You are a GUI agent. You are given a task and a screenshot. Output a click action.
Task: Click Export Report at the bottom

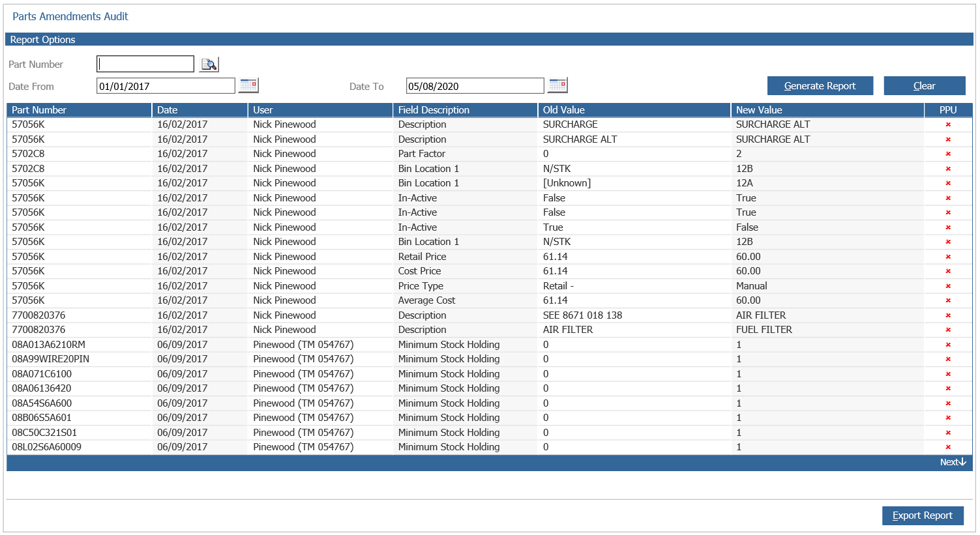(x=923, y=515)
